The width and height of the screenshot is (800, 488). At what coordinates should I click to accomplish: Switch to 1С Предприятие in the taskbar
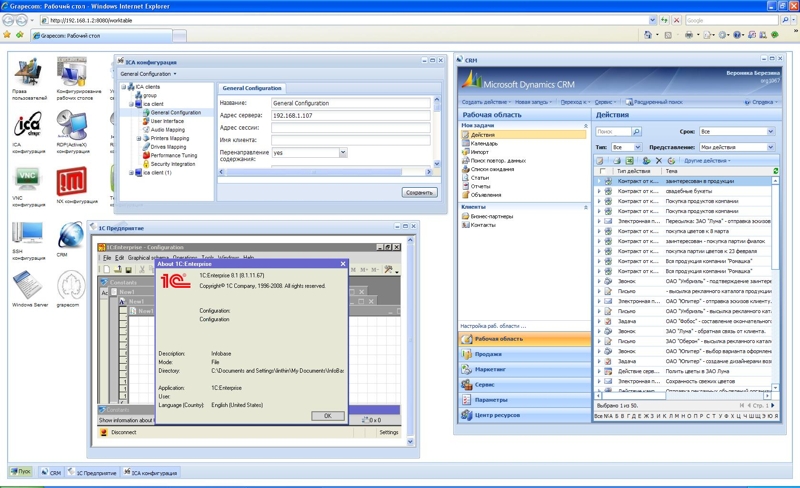pyautogui.click(x=92, y=473)
